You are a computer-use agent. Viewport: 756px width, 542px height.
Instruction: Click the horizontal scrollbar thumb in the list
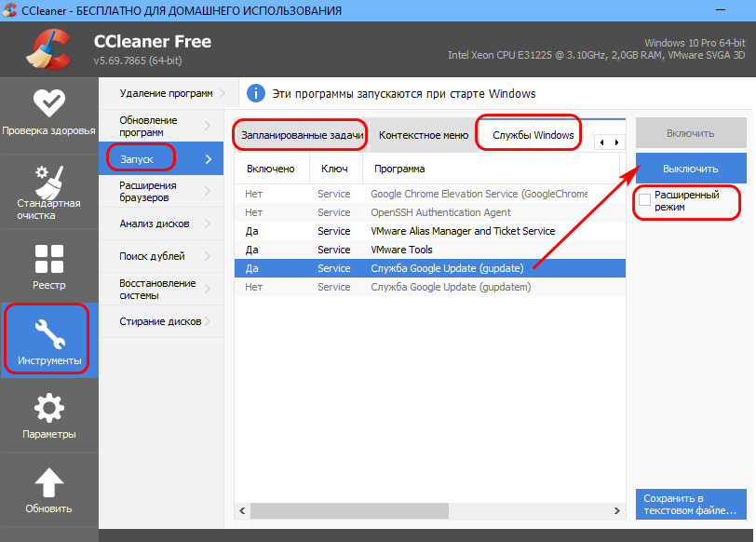point(349,510)
